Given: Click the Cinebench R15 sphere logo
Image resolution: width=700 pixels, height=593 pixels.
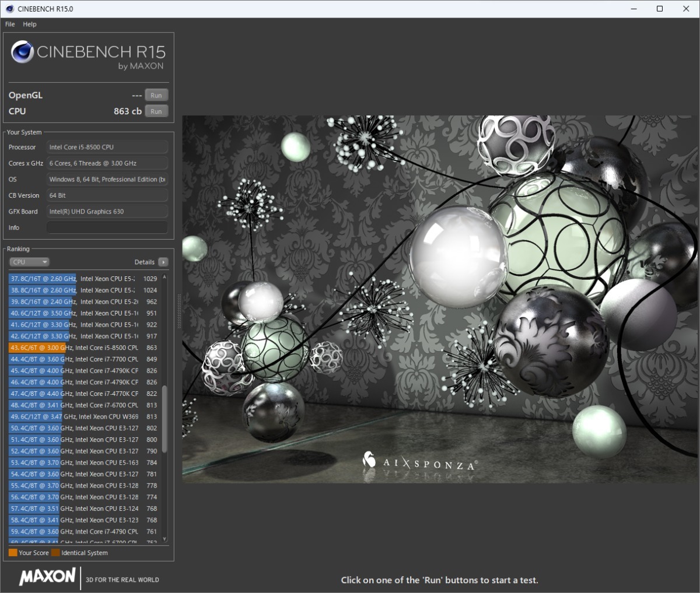Looking at the screenshot, I should click(22, 52).
